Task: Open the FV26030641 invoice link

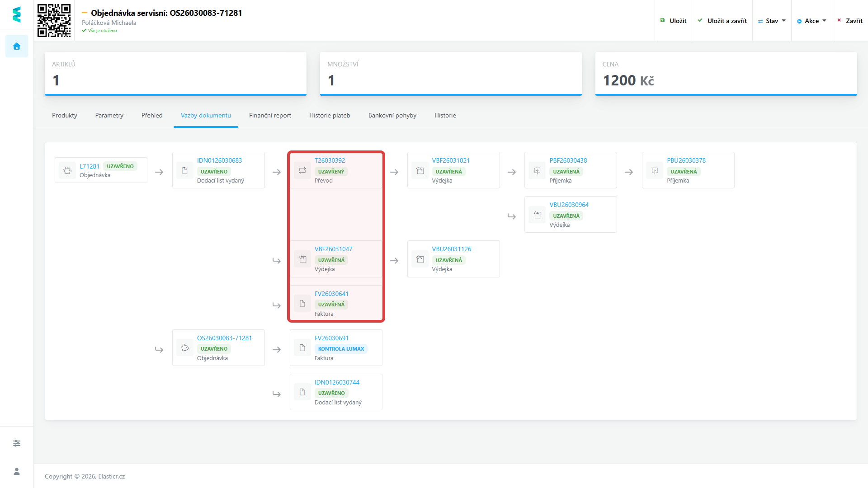Action: pos(331,294)
